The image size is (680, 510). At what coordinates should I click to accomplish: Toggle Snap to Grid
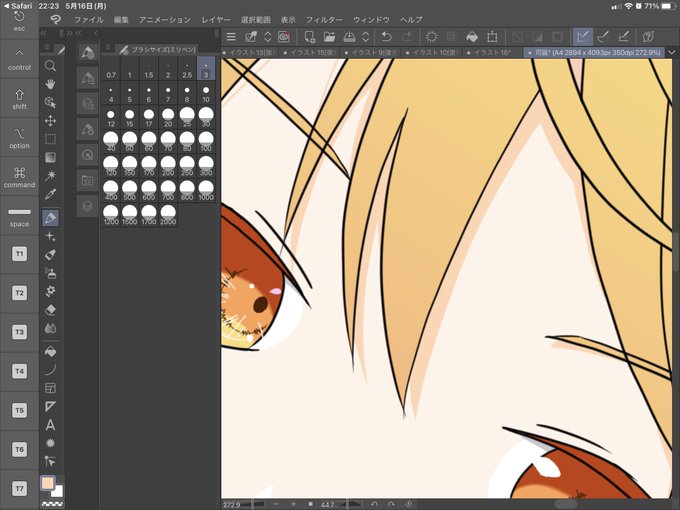click(623, 37)
